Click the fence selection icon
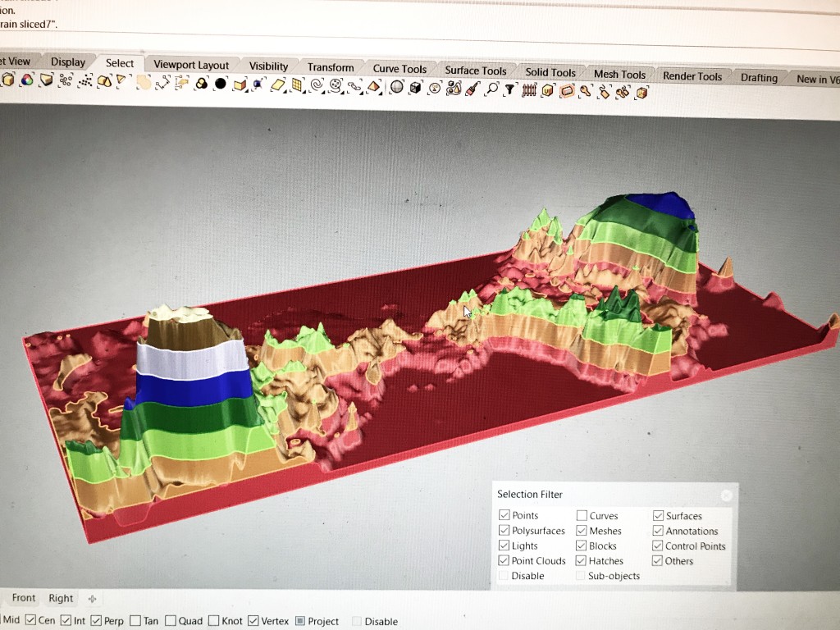 click(529, 90)
